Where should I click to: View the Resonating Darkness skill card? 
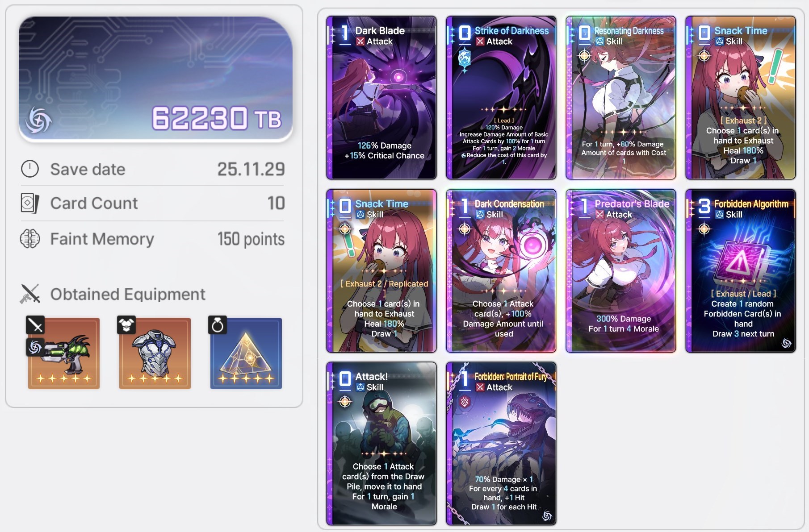click(x=621, y=98)
